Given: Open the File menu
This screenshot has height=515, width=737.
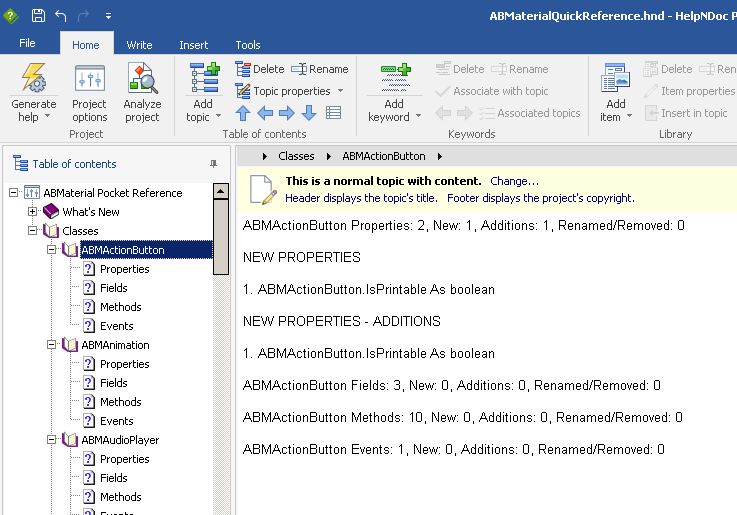Looking at the screenshot, I should click(27, 43).
